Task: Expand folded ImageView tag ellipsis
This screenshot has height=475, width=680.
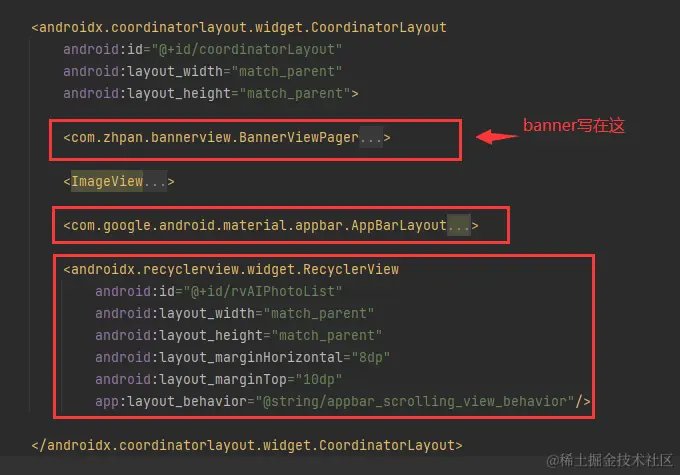Action: 155,181
